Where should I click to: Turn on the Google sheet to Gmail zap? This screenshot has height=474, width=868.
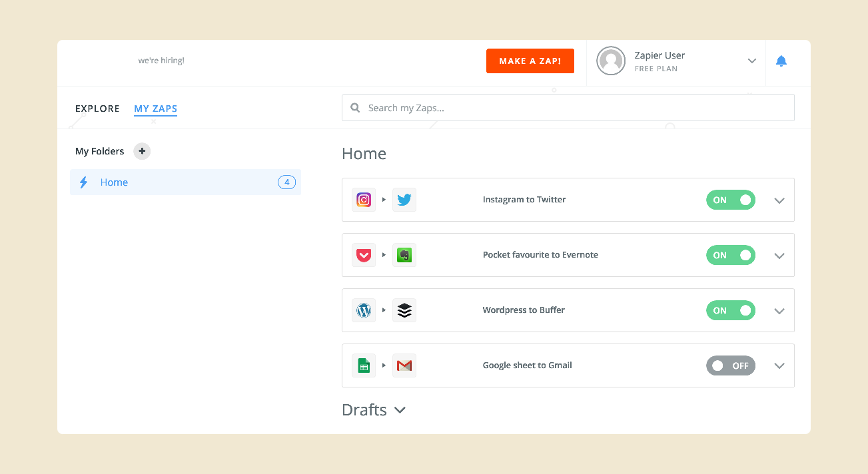(731, 365)
